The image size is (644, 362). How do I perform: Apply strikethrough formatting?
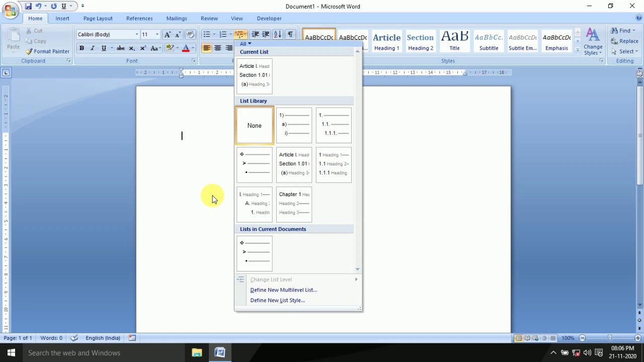(x=120, y=48)
